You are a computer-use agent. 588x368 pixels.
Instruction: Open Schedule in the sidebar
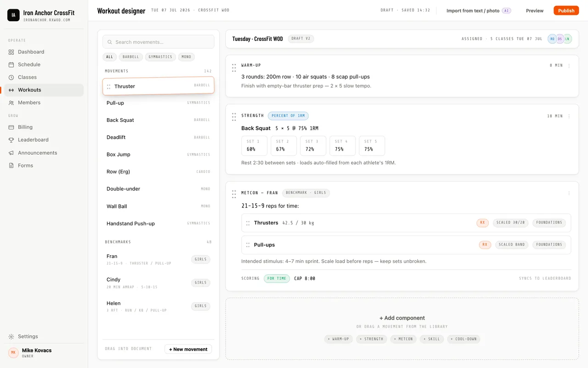(44, 64)
